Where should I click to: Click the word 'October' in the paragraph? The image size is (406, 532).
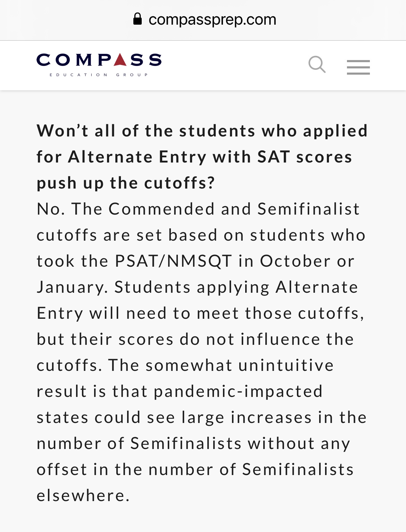click(x=295, y=261)
